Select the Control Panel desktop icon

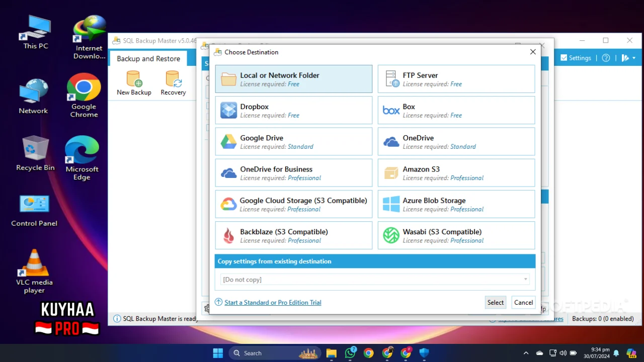click(34, 210)
